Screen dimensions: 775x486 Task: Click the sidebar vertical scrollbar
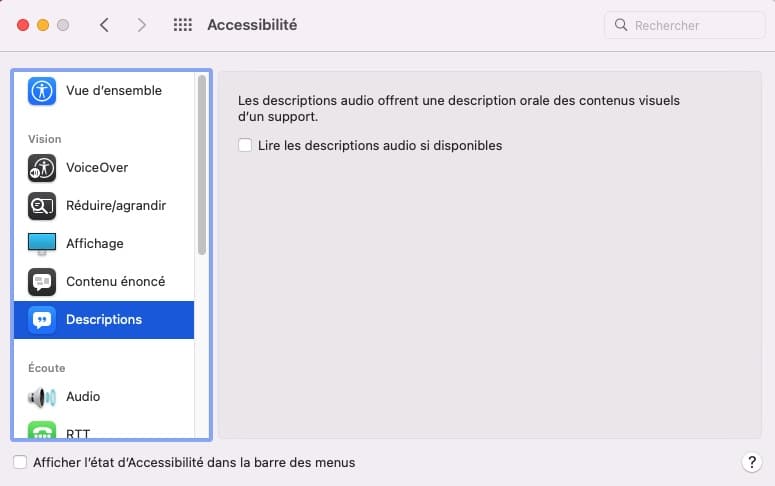[x=202, y=165]
